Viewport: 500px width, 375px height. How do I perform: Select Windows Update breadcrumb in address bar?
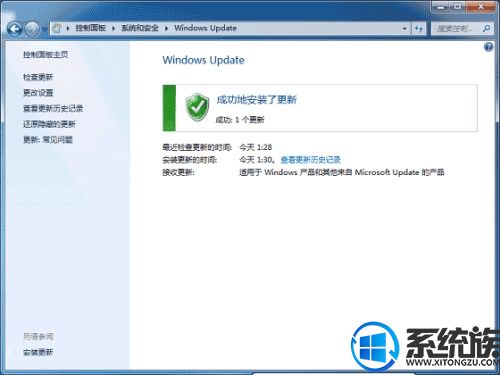(x=205, y=28)
